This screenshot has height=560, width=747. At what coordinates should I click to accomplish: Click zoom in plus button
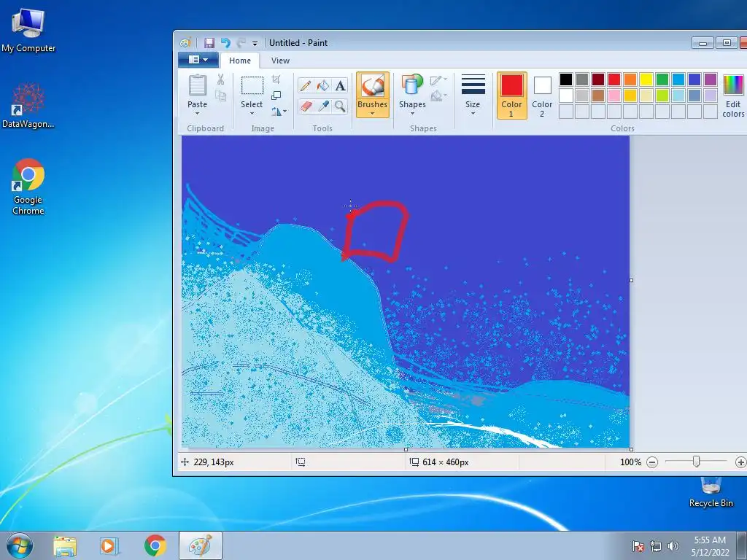point(741,462)
